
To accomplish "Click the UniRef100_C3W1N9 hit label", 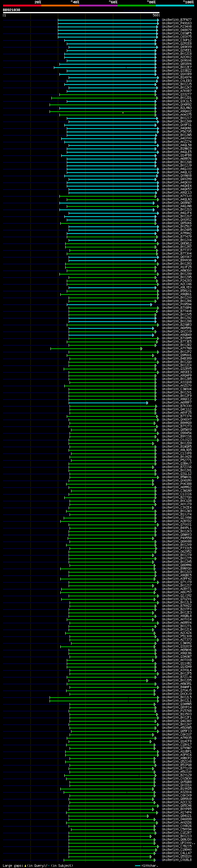I will coord(177,491).
